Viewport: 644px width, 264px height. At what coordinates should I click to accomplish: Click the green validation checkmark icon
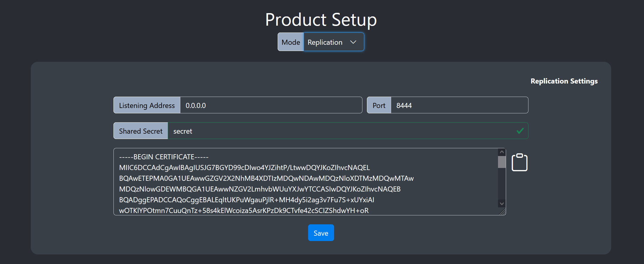point(520,131)
